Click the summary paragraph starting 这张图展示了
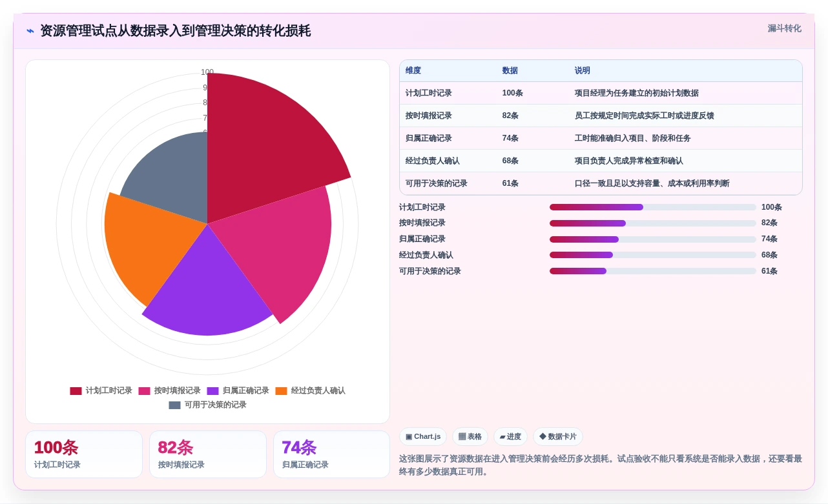 point(601,465)
